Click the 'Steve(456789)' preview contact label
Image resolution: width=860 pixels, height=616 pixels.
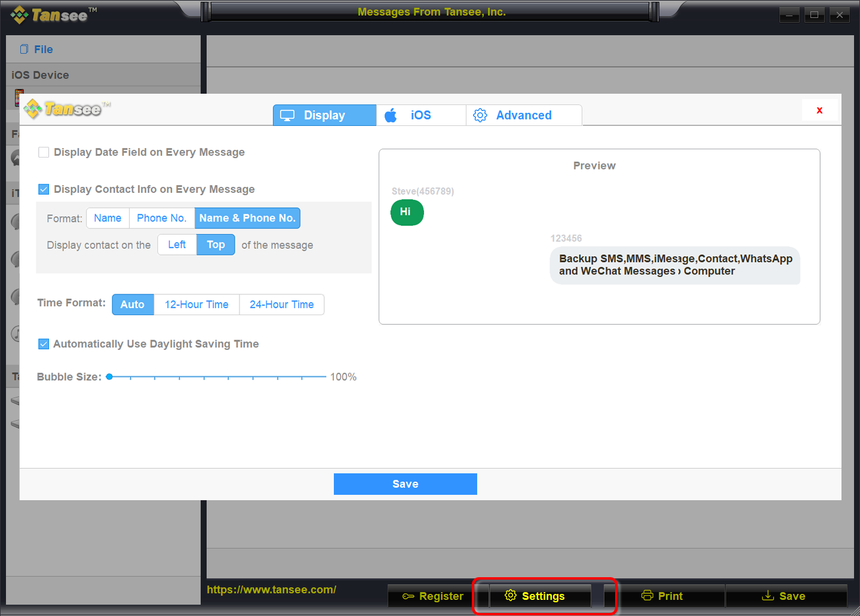(423, 191)
